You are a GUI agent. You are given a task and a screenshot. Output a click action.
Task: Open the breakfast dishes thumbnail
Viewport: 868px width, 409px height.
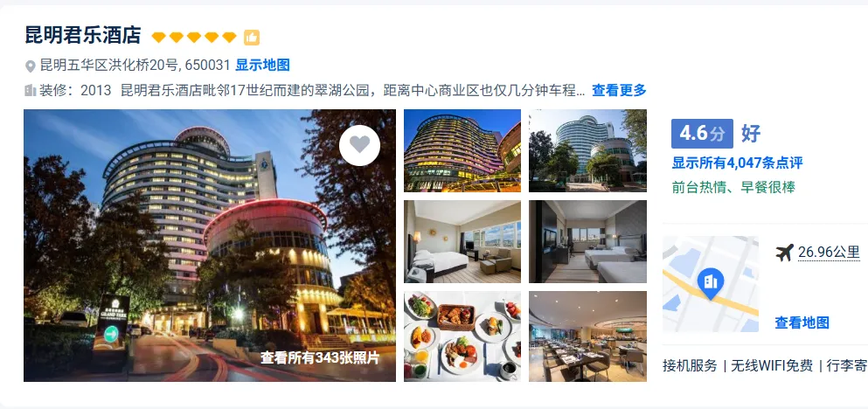coord(462,336)
